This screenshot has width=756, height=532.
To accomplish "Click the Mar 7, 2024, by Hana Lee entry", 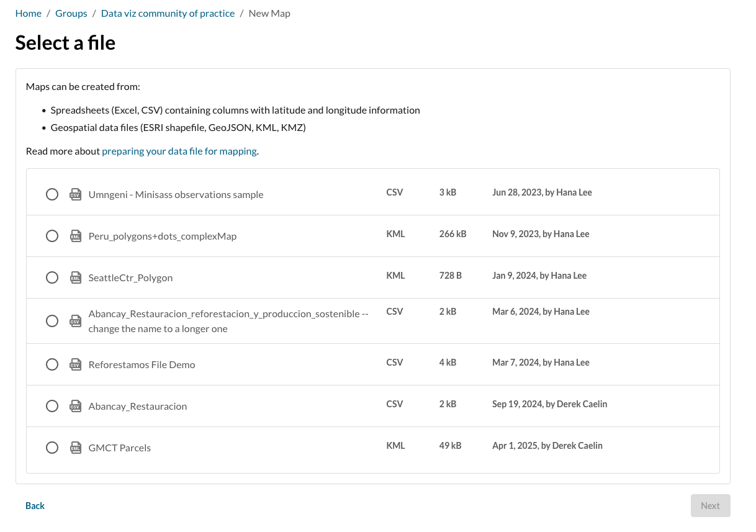I will [541, 363].
